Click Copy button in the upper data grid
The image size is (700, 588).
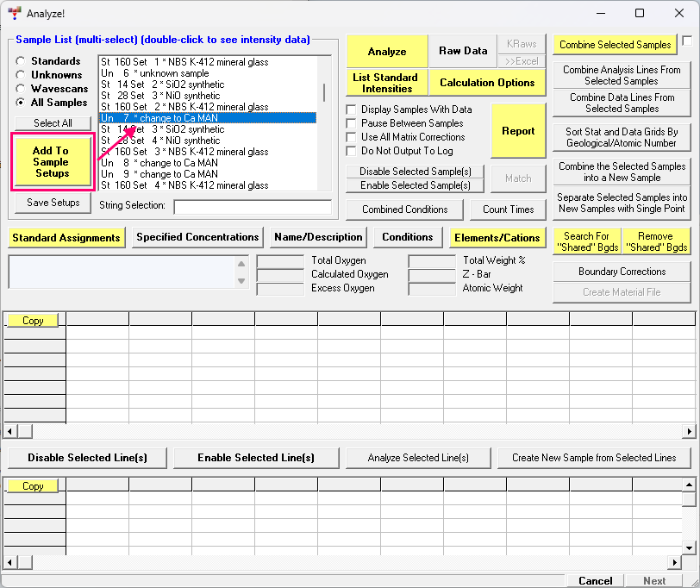(33, 321)
